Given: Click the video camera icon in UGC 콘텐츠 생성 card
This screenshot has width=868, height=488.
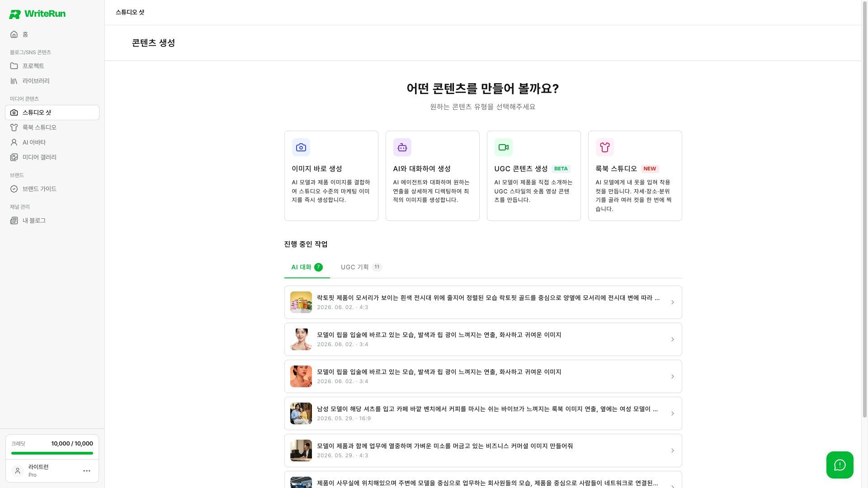Looking at the screenshot, I should click(504, 147).
